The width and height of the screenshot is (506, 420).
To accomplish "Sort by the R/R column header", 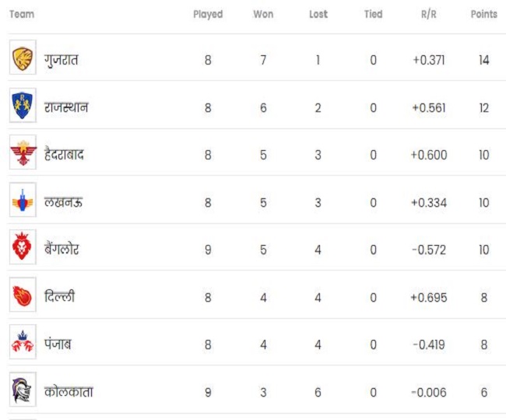I will [x=428, y=15].
